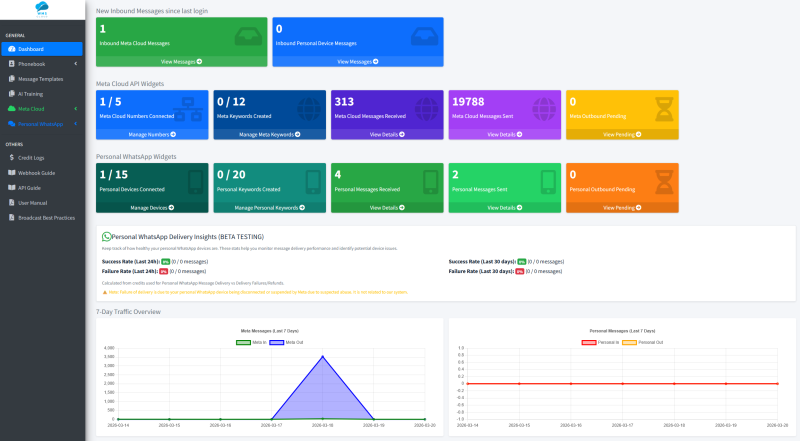Open the API Guide menu item

pos(30,187)
